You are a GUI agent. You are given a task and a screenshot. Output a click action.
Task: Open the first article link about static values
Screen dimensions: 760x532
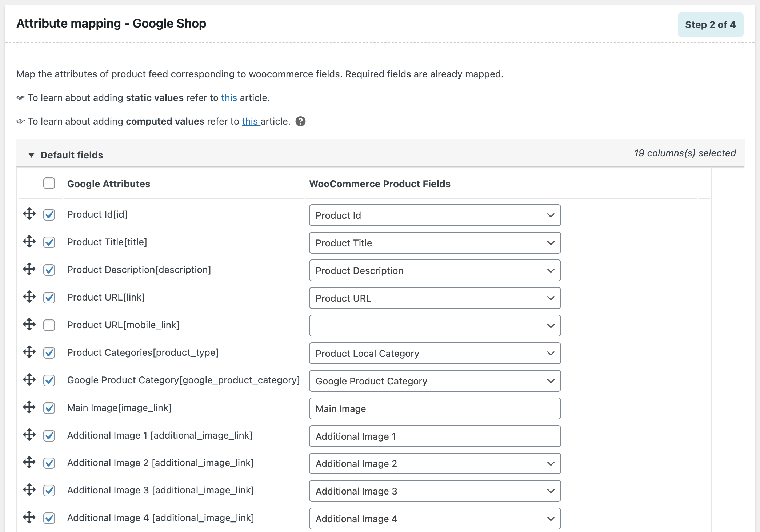(x=229, y=97)
